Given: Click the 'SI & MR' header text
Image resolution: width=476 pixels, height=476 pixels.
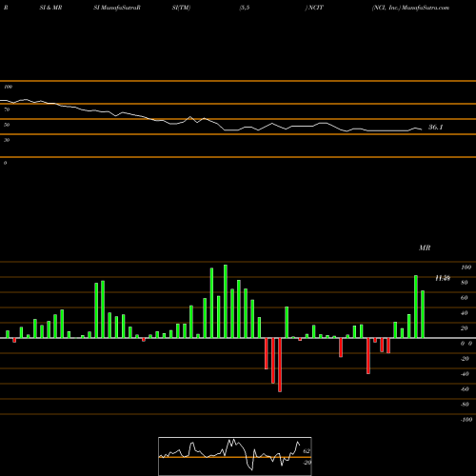Looking at the screenshot, I should [x=50, y=8].
